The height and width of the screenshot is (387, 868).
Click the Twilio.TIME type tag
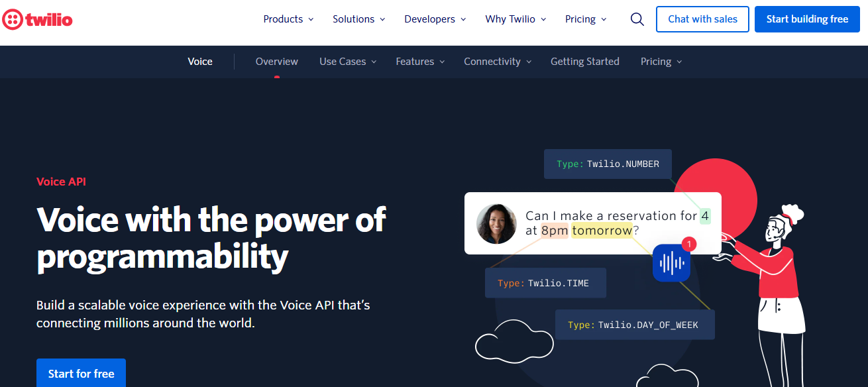545,282
